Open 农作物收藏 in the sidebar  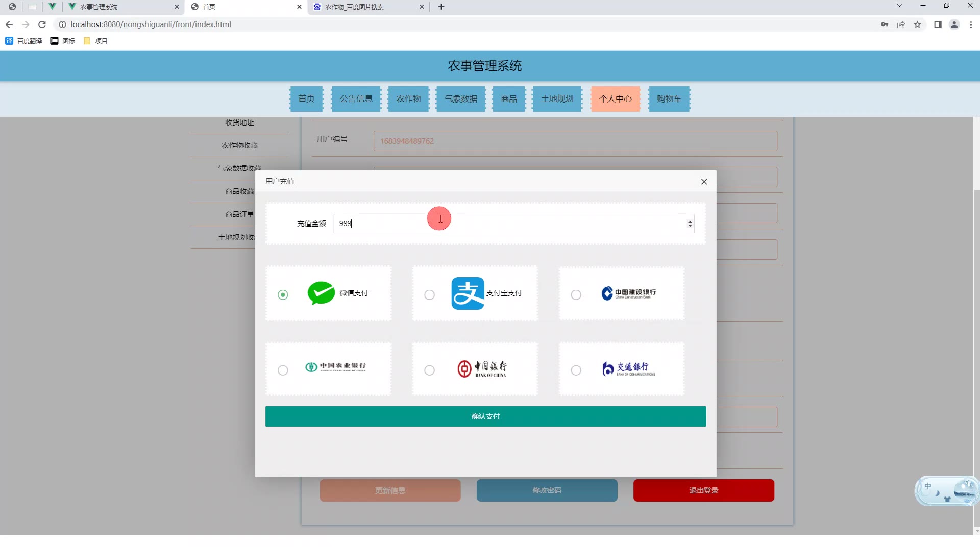pyautogui.click(x=240, y=145)
